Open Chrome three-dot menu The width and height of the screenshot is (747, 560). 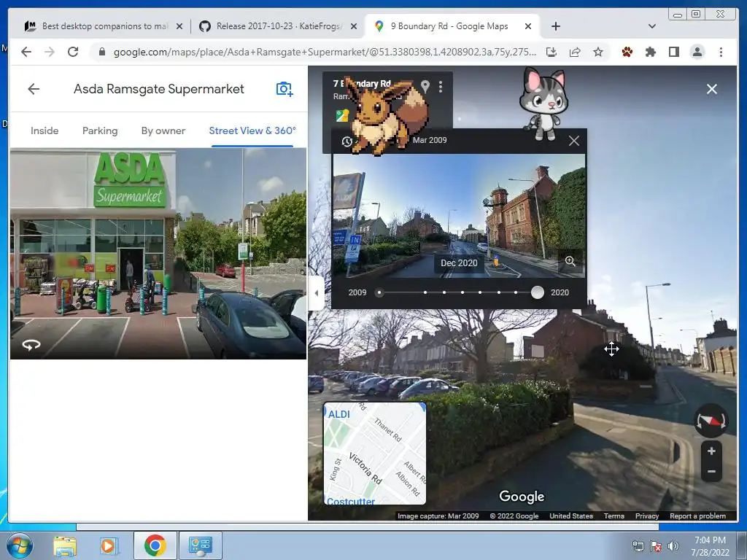721,52
